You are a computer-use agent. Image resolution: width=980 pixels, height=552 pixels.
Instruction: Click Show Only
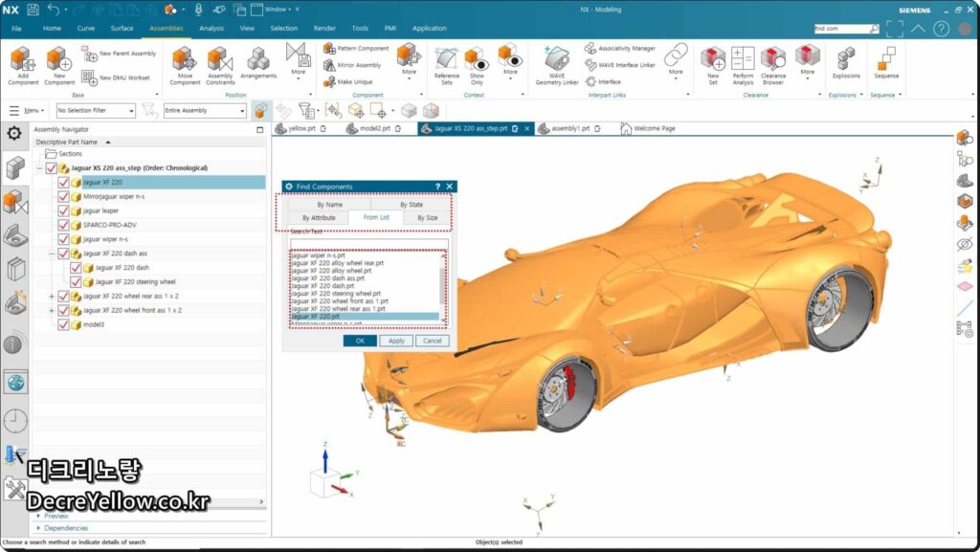point(477,65)
